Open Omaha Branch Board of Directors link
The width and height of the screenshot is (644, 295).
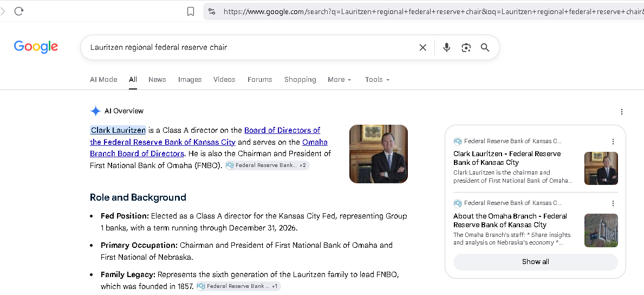[209, 147]
